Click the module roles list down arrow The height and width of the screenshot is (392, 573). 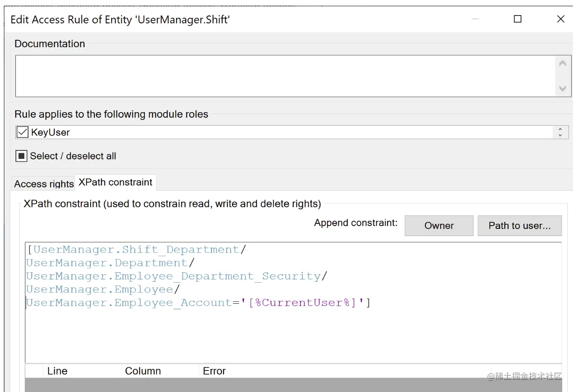(560, 135)
